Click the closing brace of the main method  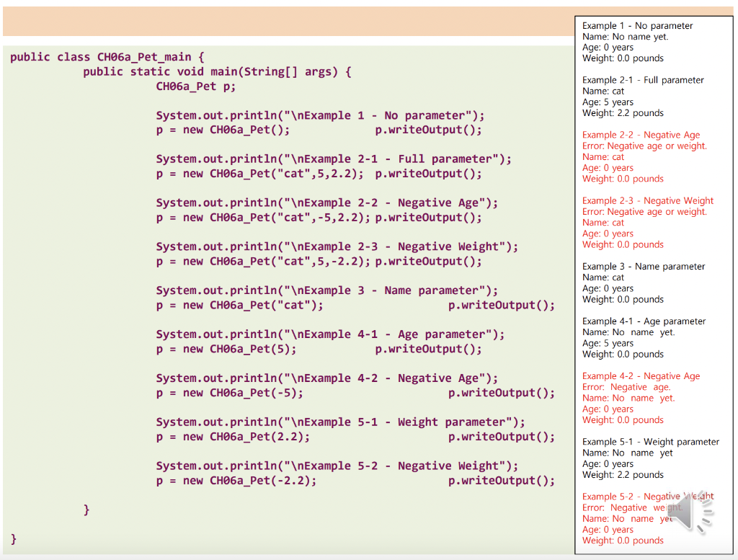coord(86,510)
